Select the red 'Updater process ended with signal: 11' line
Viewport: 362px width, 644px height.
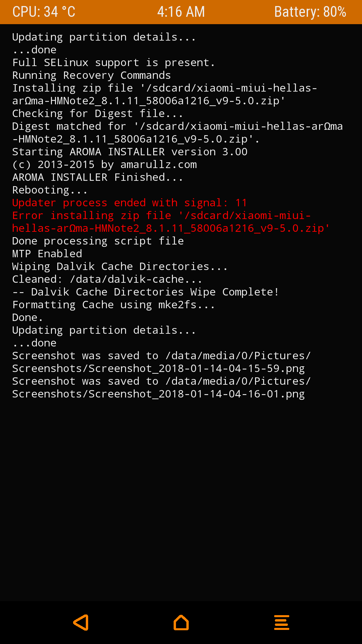coord(129,203)
